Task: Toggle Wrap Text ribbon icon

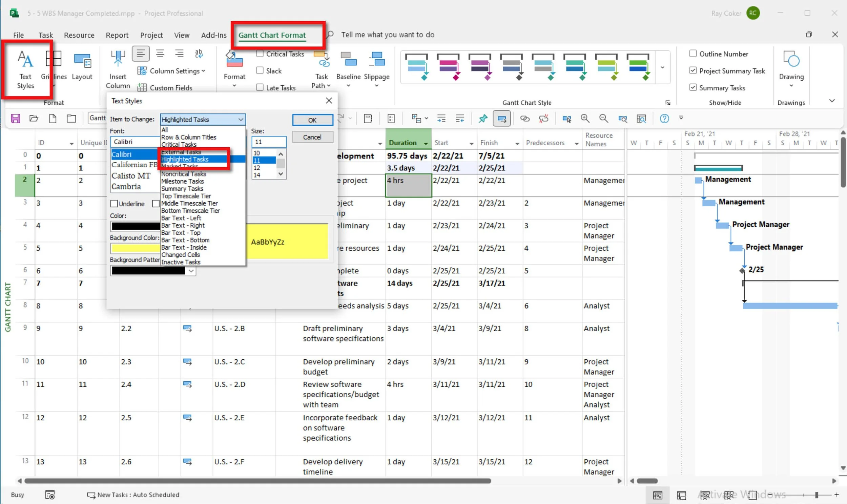Action: [199, 54]
